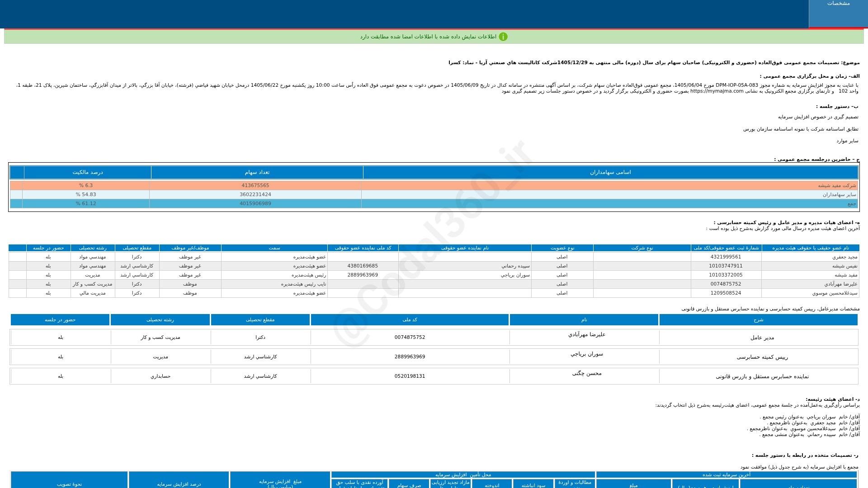Select the درصد مالکیت column header
Viewport: 868px width, 488px height.
[x=88, y=172]
